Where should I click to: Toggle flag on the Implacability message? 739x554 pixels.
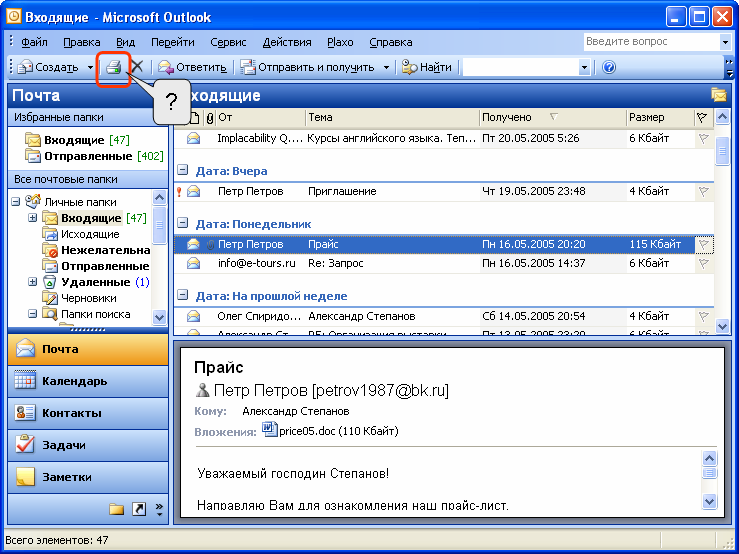point(704,138)
